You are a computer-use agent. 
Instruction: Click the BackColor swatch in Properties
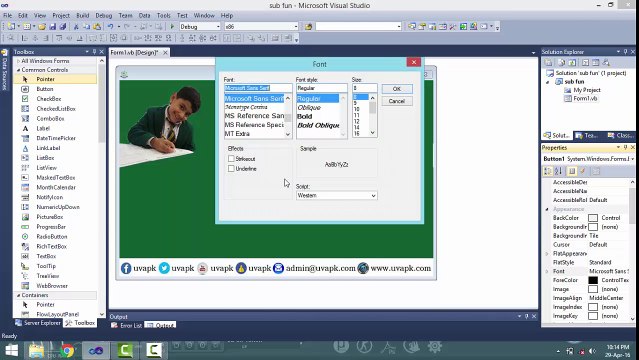(593, 218)
